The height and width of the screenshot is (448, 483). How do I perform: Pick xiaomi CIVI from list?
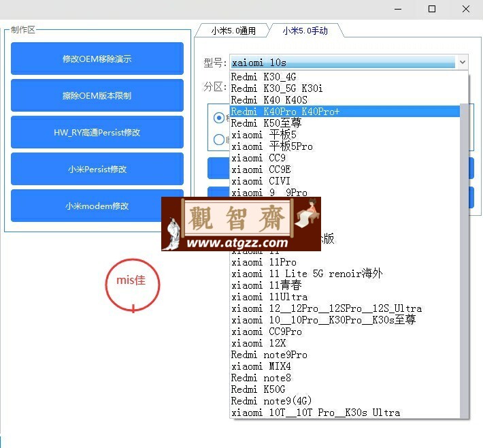[345, 181]
